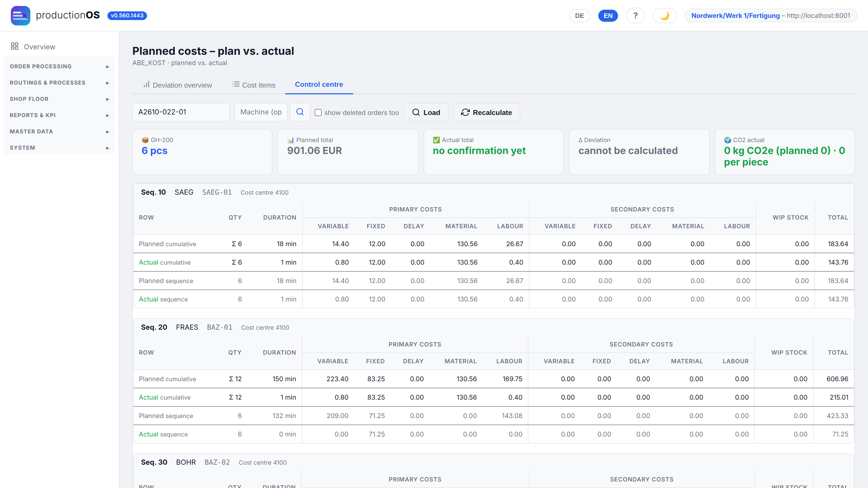
Task: Click the Load button
Action: 426,112
